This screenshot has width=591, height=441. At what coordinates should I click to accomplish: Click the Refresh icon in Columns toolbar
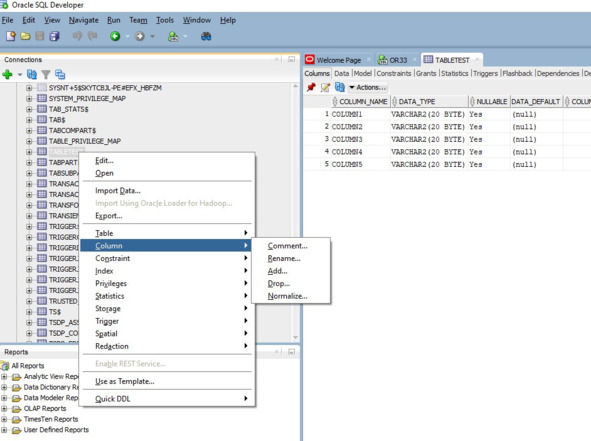(x=340, y=87)
